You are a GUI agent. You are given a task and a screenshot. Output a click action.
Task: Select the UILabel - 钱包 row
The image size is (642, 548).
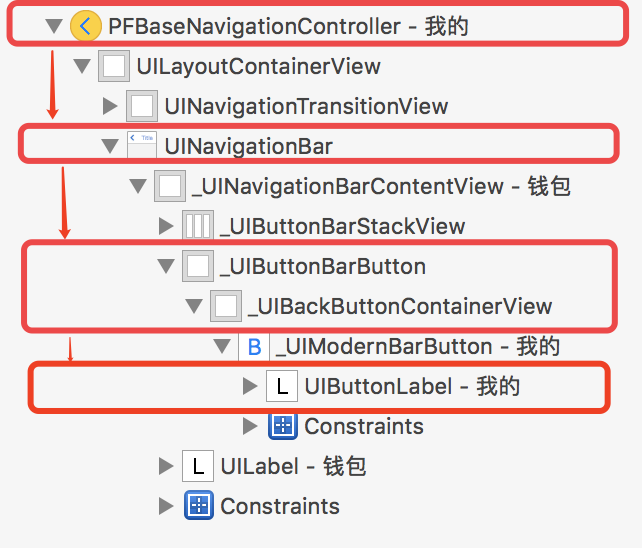click(x=262, y=466)
